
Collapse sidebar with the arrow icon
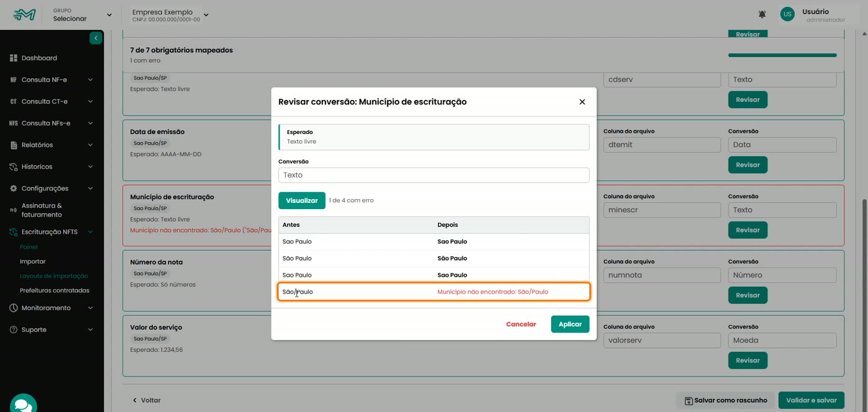(x=95, y=38)
